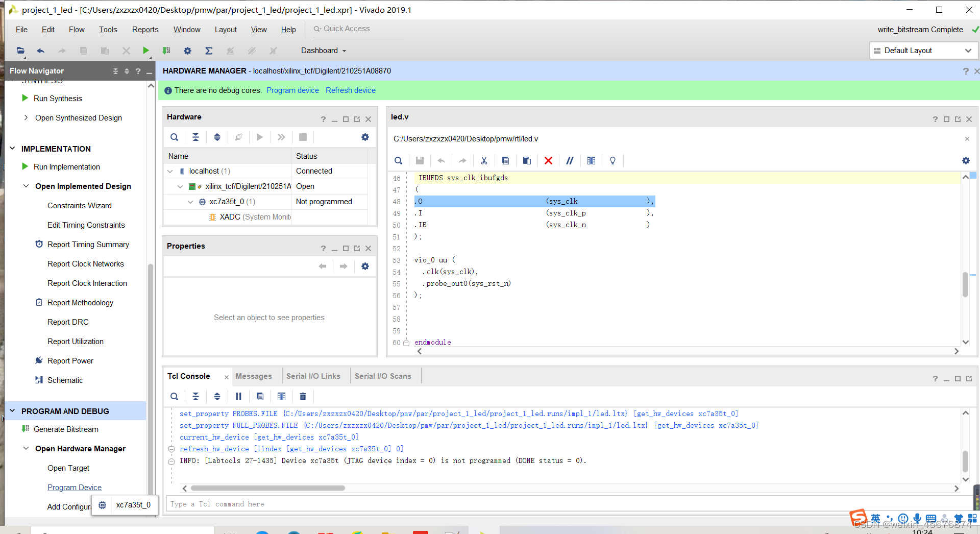Open the Flow menu
Image resolution: width=980 pixels, height=534 pixels.
pos(77,30)
